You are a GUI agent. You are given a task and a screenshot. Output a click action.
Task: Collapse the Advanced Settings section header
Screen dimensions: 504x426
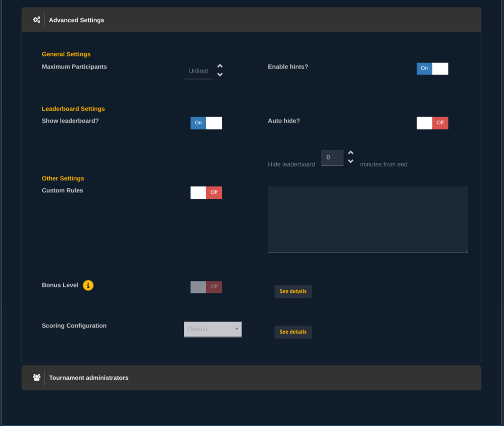[76, 20]
